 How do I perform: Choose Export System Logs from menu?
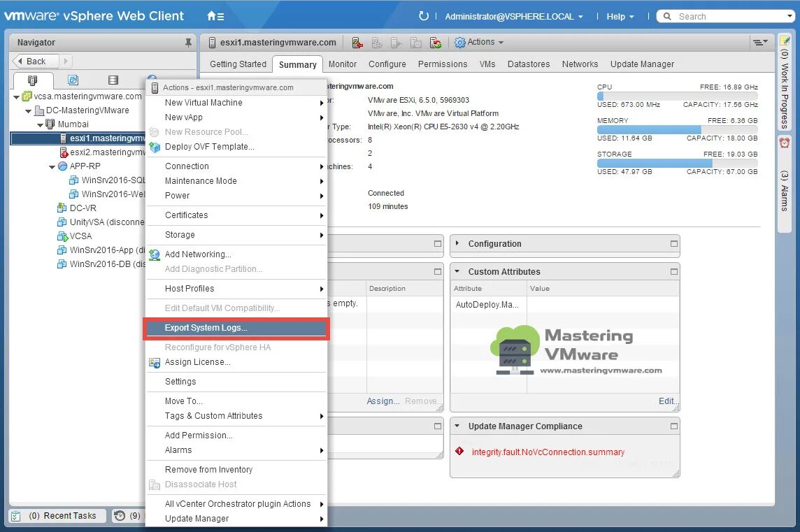(236, 328)
